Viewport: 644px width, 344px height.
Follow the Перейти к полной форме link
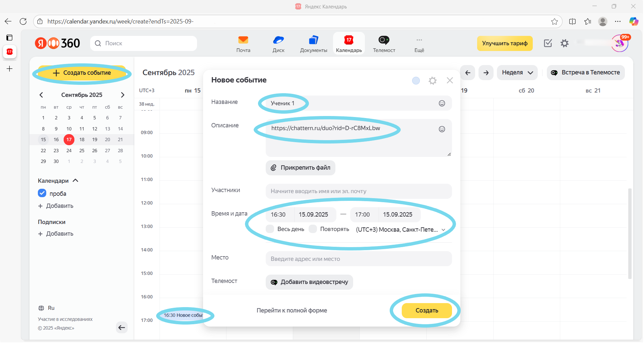click(292, 310)
